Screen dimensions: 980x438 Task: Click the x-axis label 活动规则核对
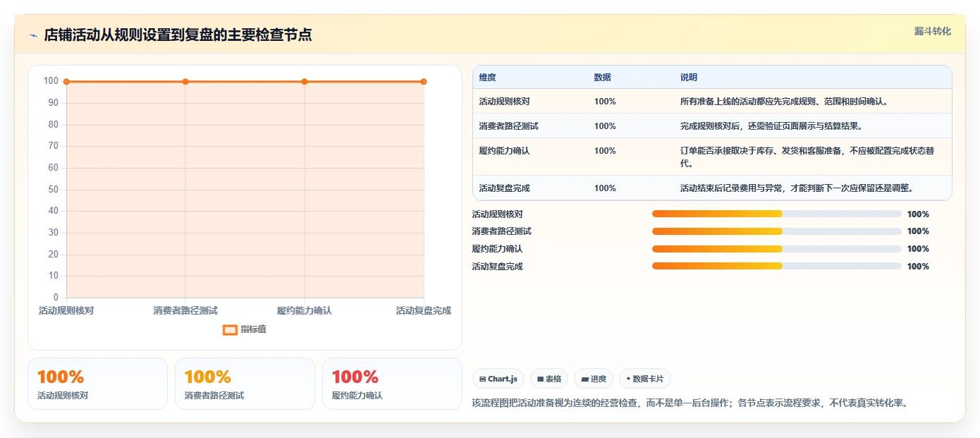66,310
